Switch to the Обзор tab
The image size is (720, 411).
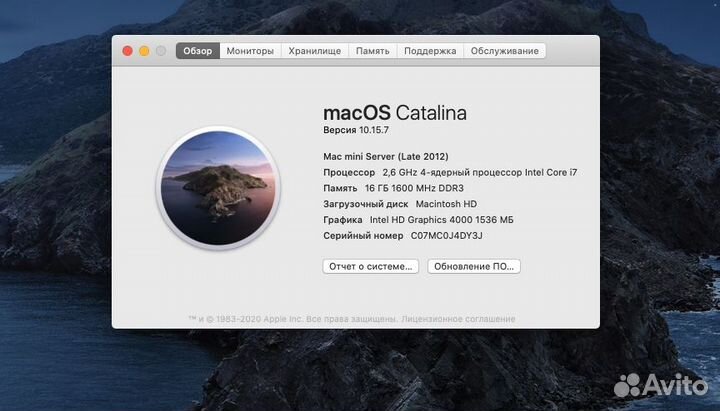(x=197, y=51)
